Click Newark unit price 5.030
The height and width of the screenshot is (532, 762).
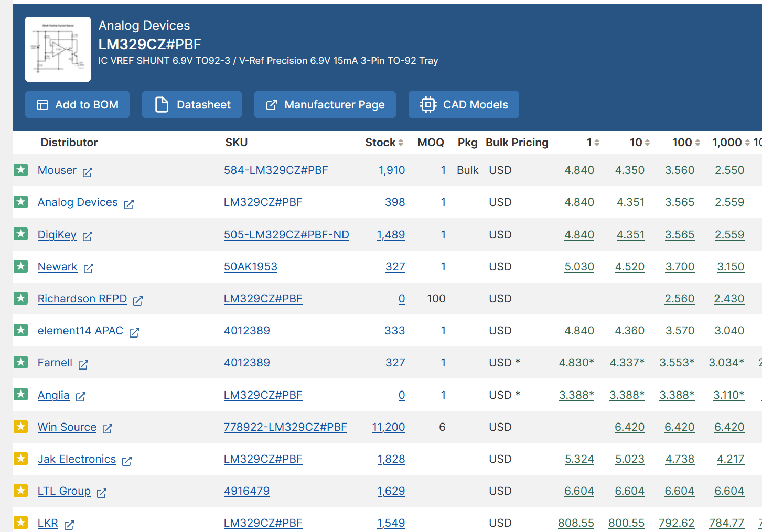coord(579,267)
